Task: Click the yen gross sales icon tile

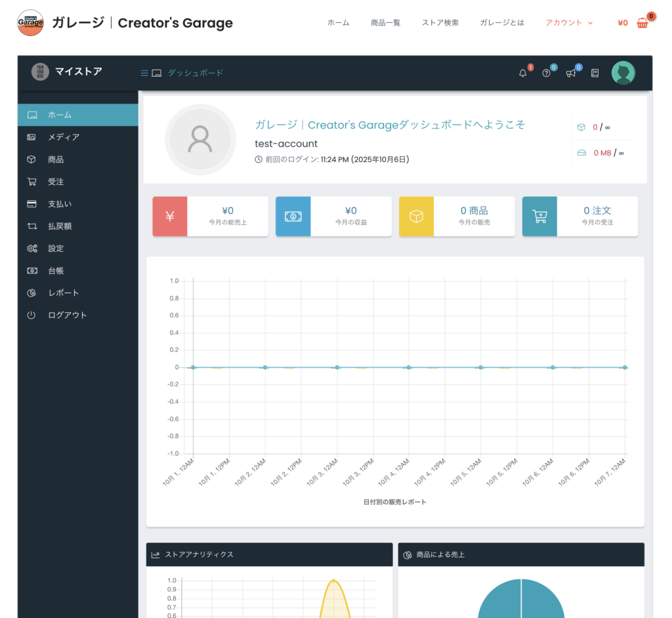Action: coord(170,216)
